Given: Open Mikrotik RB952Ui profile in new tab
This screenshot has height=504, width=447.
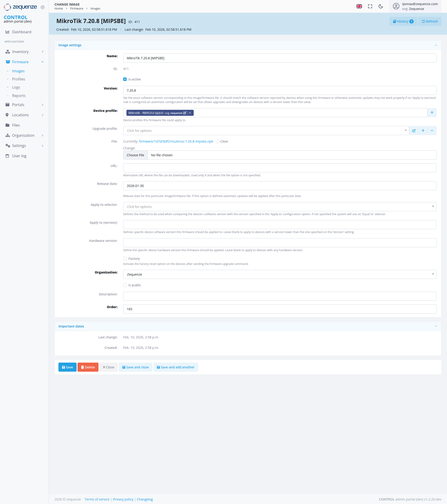Looking at the screenshot, I should pyautogui.click(x=185, y=113).
